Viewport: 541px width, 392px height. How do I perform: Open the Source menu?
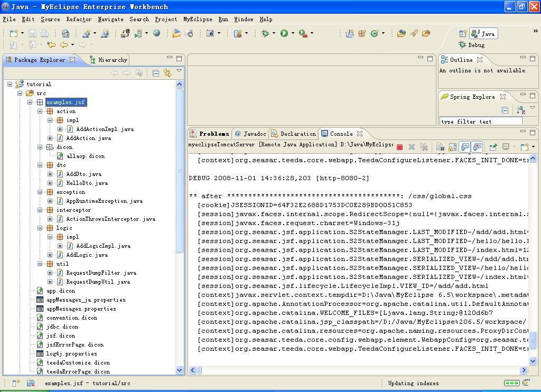(x=50, y=20)
